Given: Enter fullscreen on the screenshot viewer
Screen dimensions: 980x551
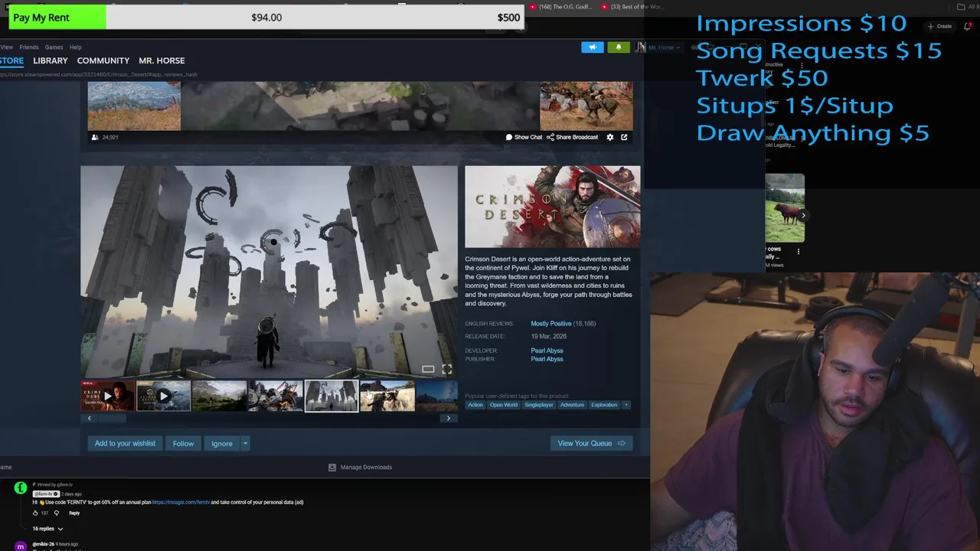Looking at the screenshot, I should (x=447, y=370).
